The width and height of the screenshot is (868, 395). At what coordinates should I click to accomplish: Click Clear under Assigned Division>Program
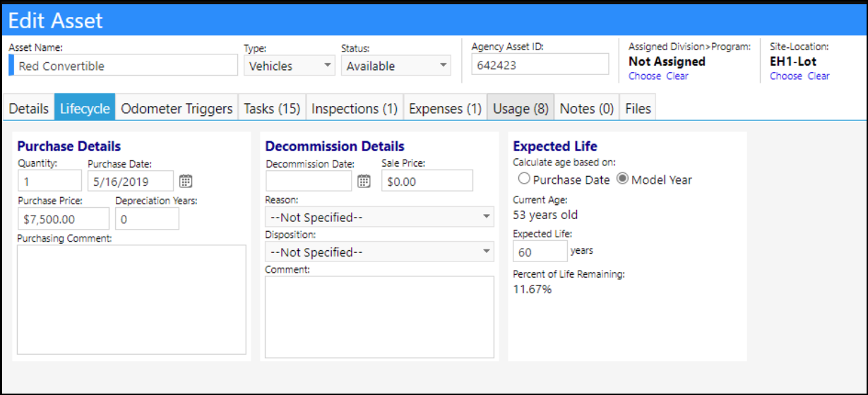(x=677, y=76)
